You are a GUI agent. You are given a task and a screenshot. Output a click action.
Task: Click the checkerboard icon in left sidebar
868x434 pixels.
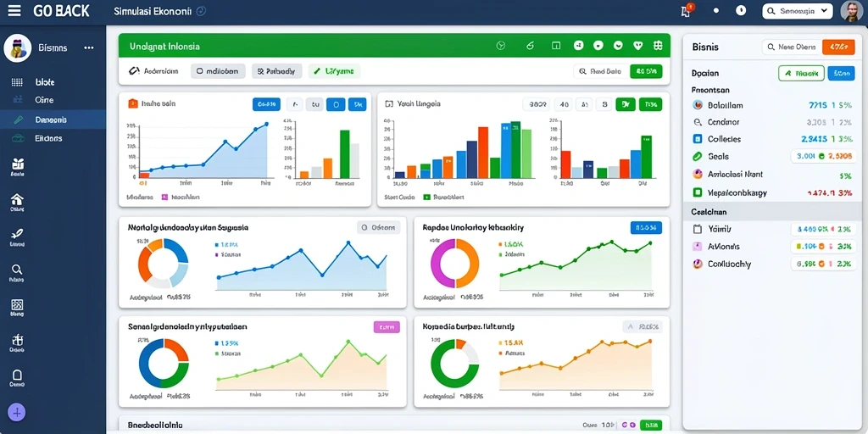[x=17, y=305]
